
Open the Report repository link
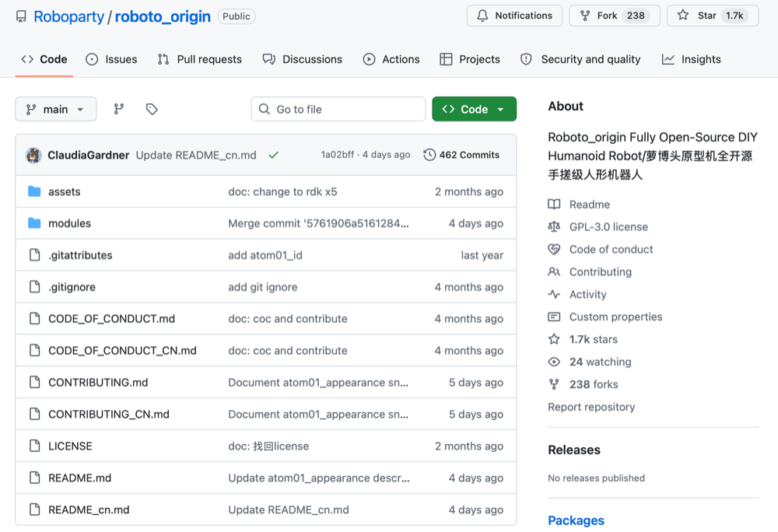(x=591, y=407)
